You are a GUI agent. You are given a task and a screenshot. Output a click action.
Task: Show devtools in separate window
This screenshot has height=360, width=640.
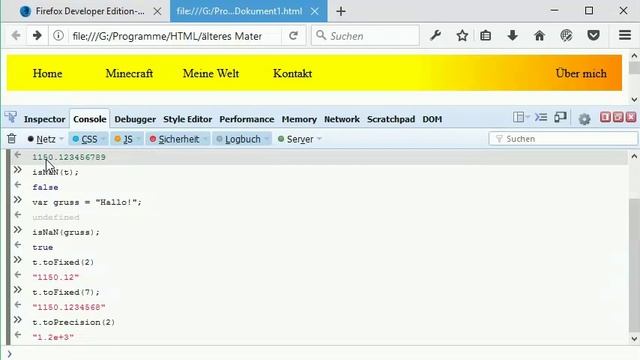(618, 118)
